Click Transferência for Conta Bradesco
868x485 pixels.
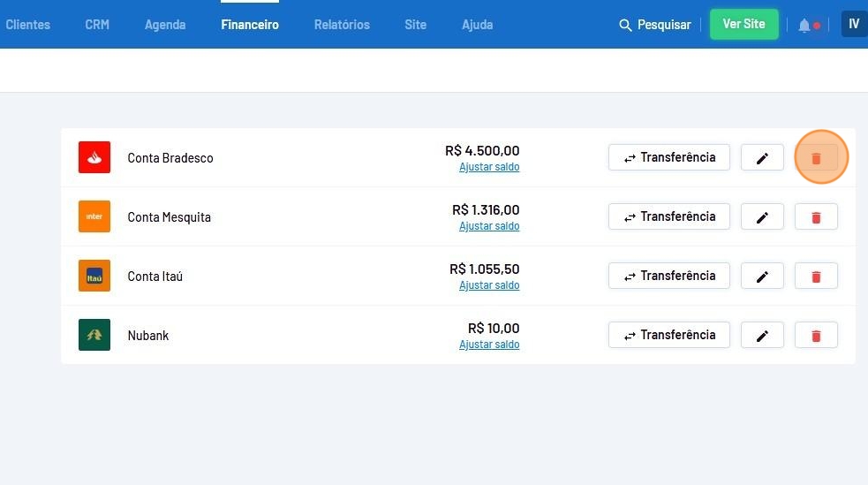(668, 157)
